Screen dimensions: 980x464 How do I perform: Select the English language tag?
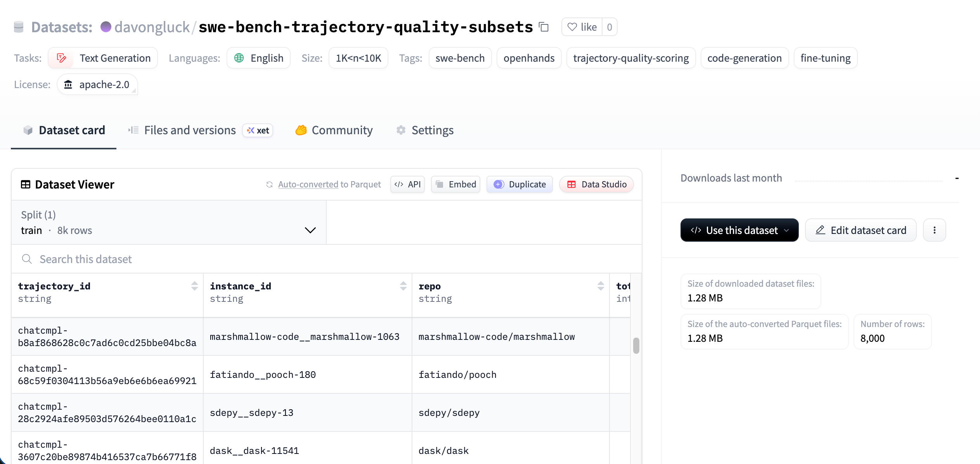[x=259, y=58]
